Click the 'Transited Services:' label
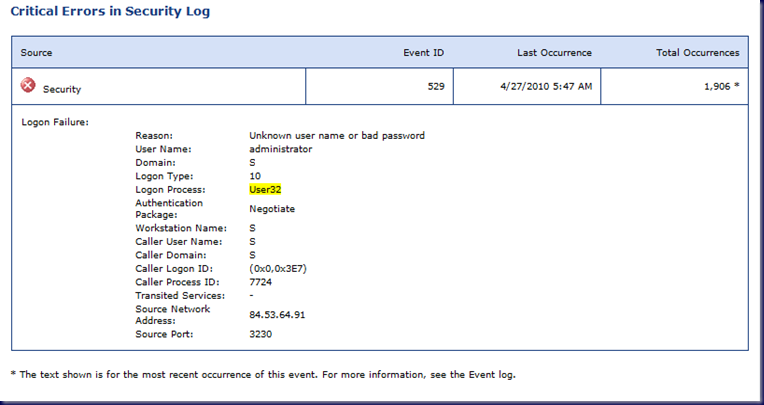Viewport: 764px width, 405px height. 180,296
